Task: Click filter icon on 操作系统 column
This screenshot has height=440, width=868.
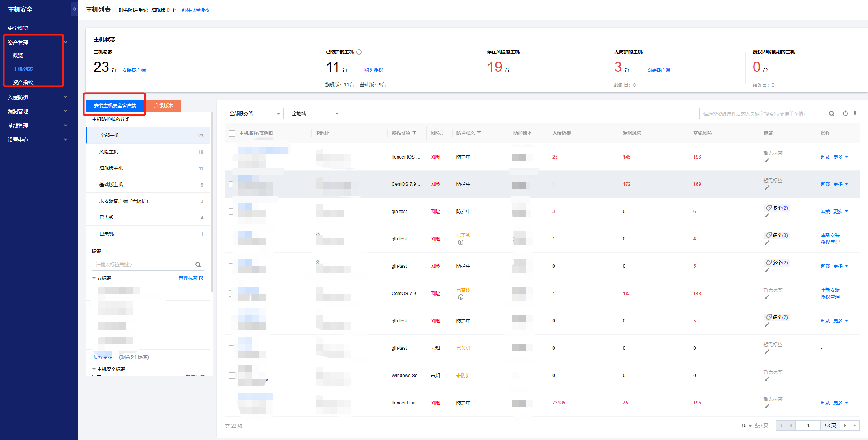Action: 414,133
